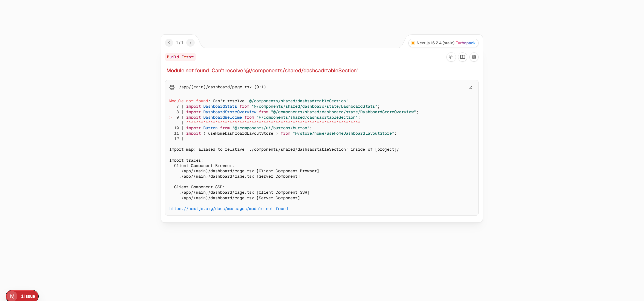Open the nextjs.org module-not-found docs link
Viewport: 644px width, 301px height.
coord(228,209)
